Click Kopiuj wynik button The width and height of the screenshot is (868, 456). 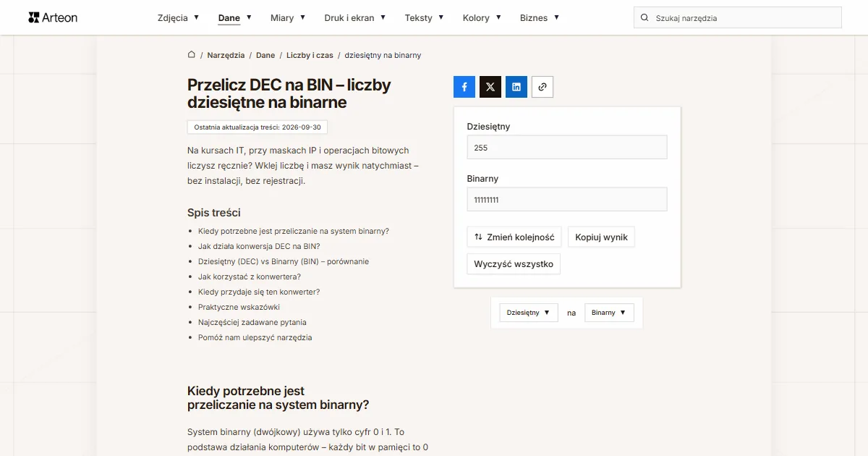[x=601, y=237]
